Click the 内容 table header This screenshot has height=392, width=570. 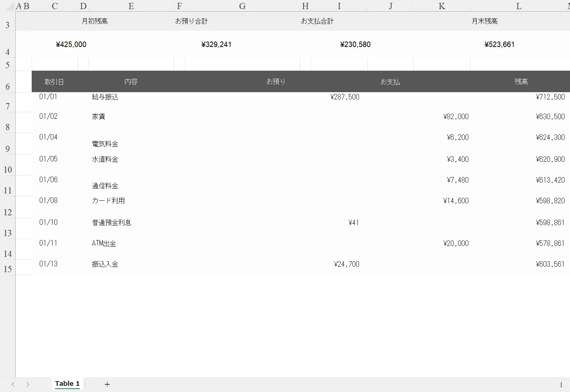coord(131,82)
